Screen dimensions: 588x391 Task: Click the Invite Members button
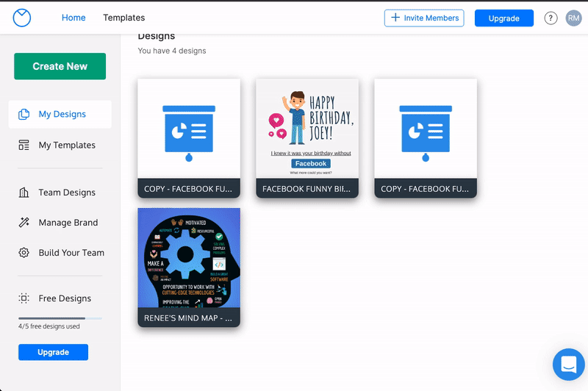click(x=424, y=18)
